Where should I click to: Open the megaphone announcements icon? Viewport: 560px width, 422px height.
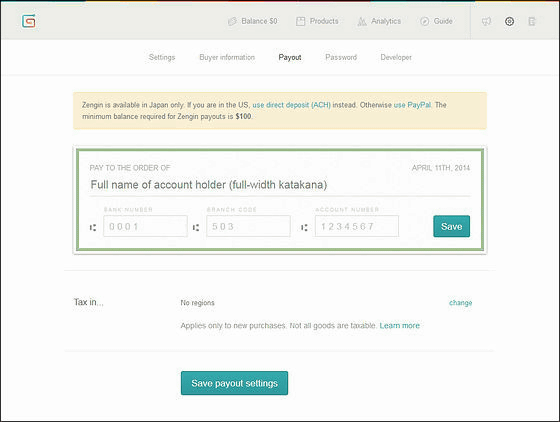click(x=486, y=21)
